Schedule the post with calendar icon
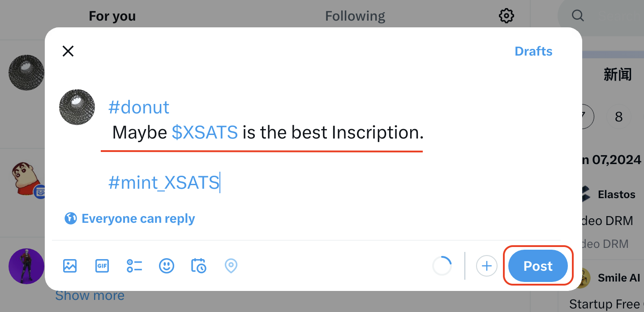644x312 pixels. tap(198, 266)
